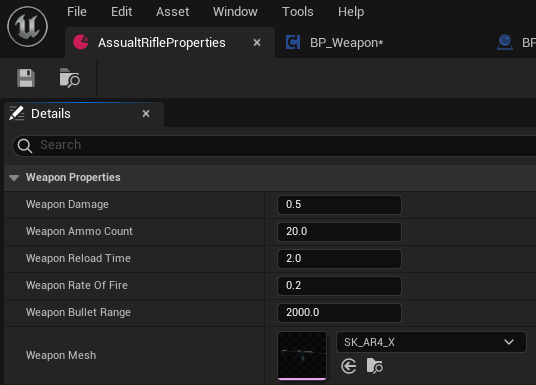Close the AssualtRifleProperties tab
Viewport: 536px width, 385px height.
click(x=257, y=43)
